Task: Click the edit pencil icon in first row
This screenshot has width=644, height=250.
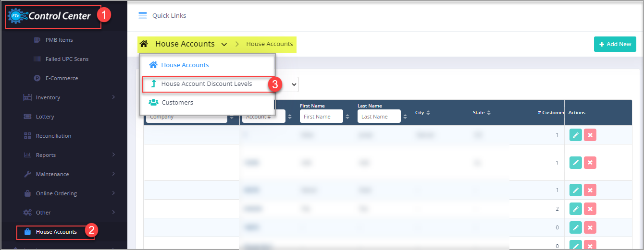Action: [x=575, y=135]
